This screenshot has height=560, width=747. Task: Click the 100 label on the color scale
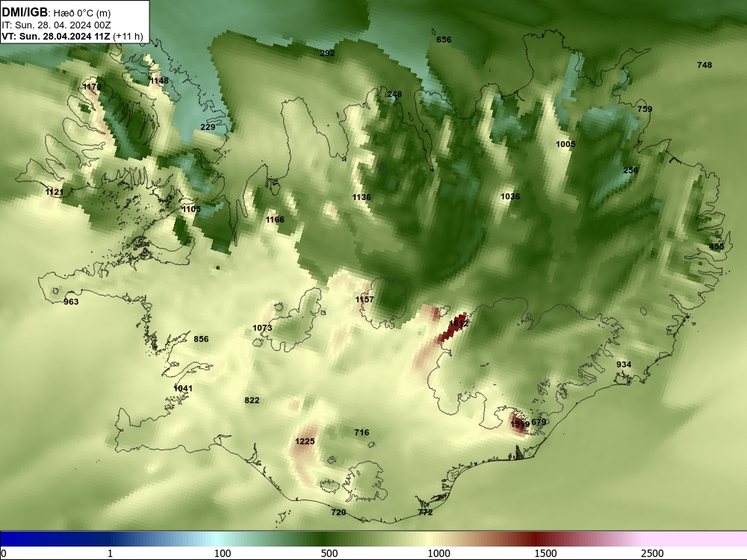(223, 553)
